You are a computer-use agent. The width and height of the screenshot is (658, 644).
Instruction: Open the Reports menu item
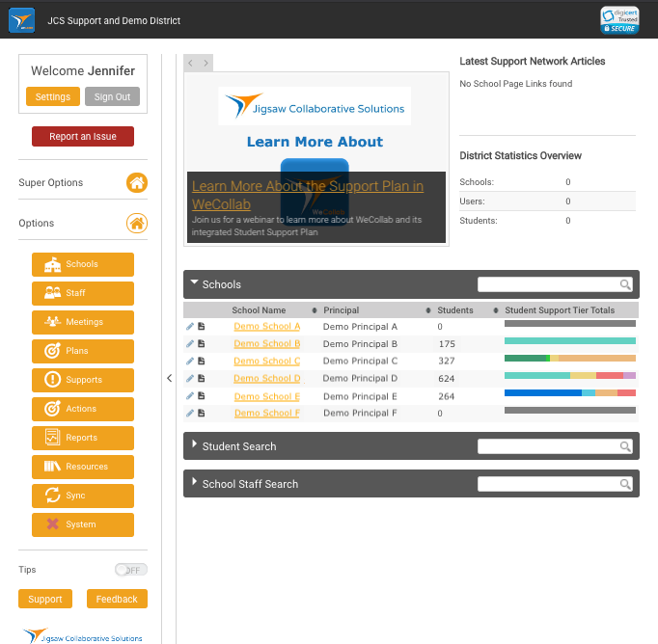[x=83, y=438]
